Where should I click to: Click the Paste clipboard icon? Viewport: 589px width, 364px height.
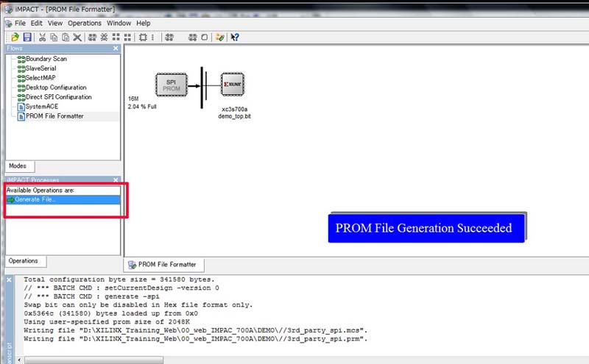66,38
